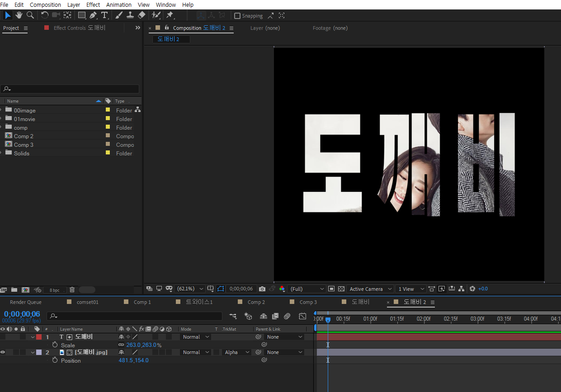The height and width of the screenshot is (392, 561).
Task: Select the Eraser tool
Action: pos(141,15)
